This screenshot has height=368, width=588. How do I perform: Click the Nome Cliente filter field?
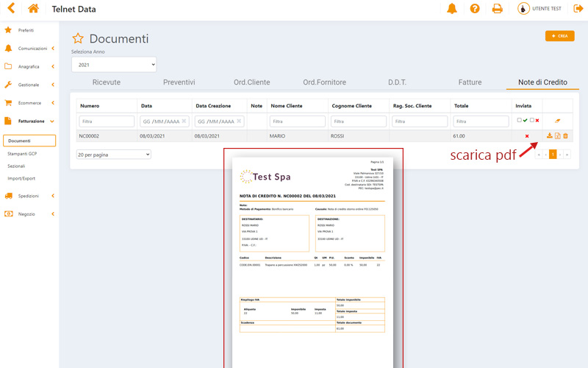pyautogui.click(x=297, y=121)
